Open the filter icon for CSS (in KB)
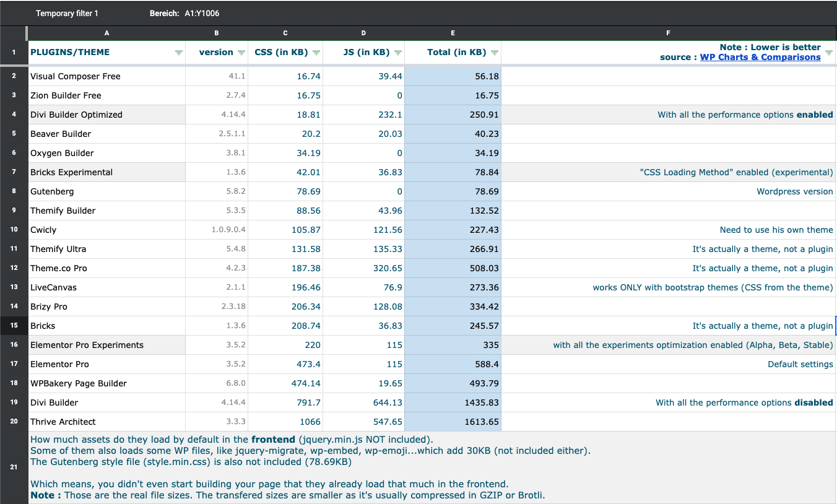 pyautogui.click(x=316, y=53)
